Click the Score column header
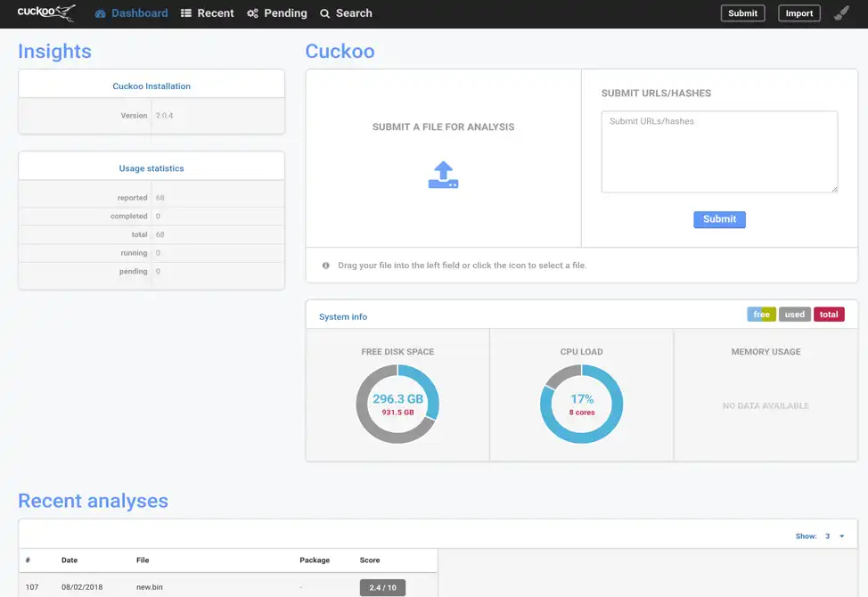 [x=370, y=560]
